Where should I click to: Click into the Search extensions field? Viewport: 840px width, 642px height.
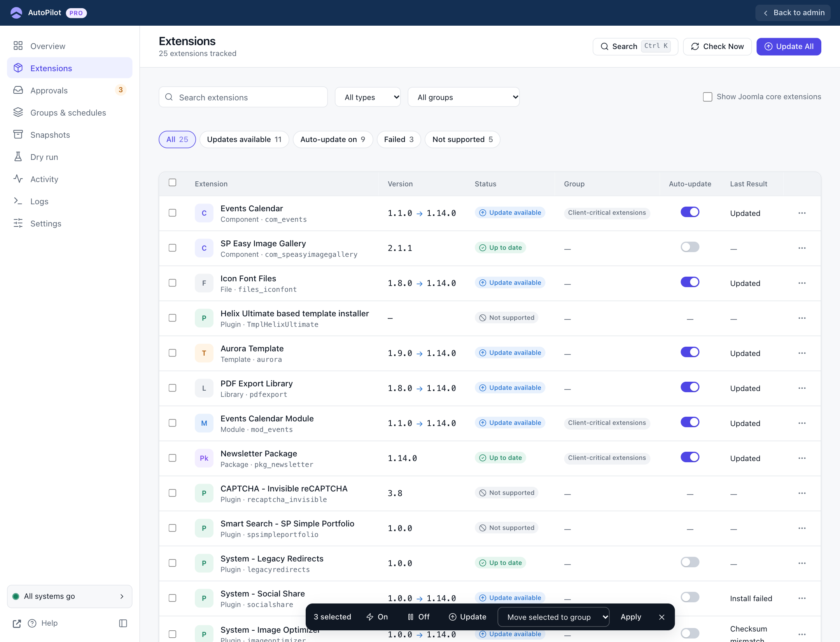[x=243, y=97]
